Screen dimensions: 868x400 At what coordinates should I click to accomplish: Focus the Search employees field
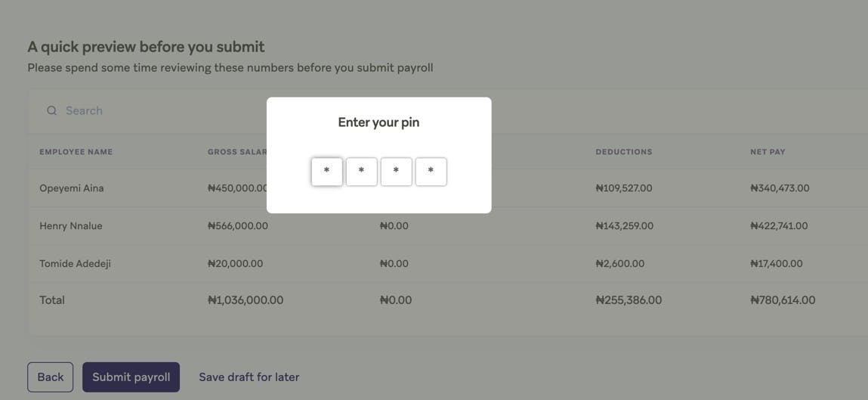(x=151, y=110)
